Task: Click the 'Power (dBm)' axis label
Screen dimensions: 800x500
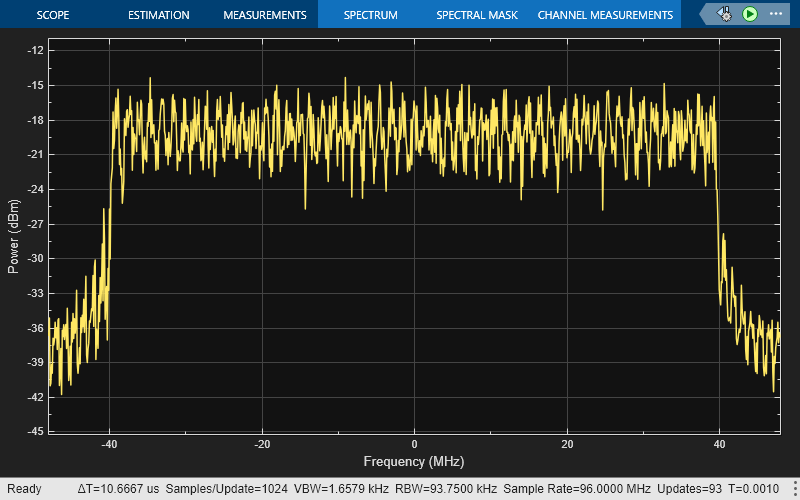Action: (x=13, y=236)
